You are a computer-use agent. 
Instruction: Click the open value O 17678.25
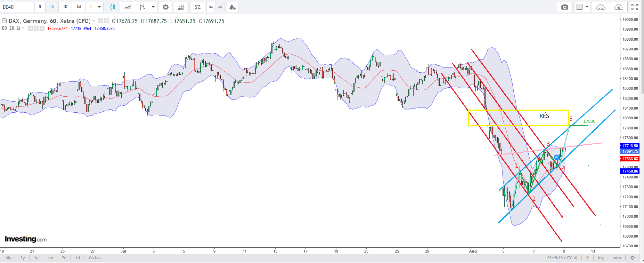(125, 21)
